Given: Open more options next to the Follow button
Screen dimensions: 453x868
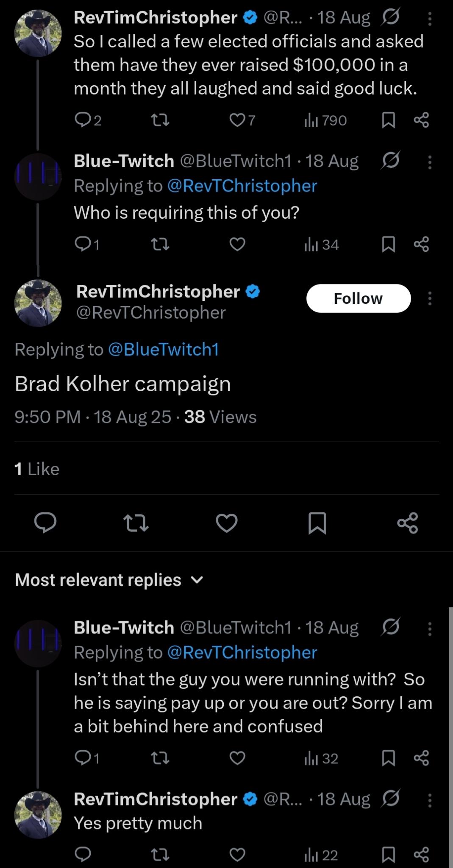Looking at the screenshot, I should (430, 298).
